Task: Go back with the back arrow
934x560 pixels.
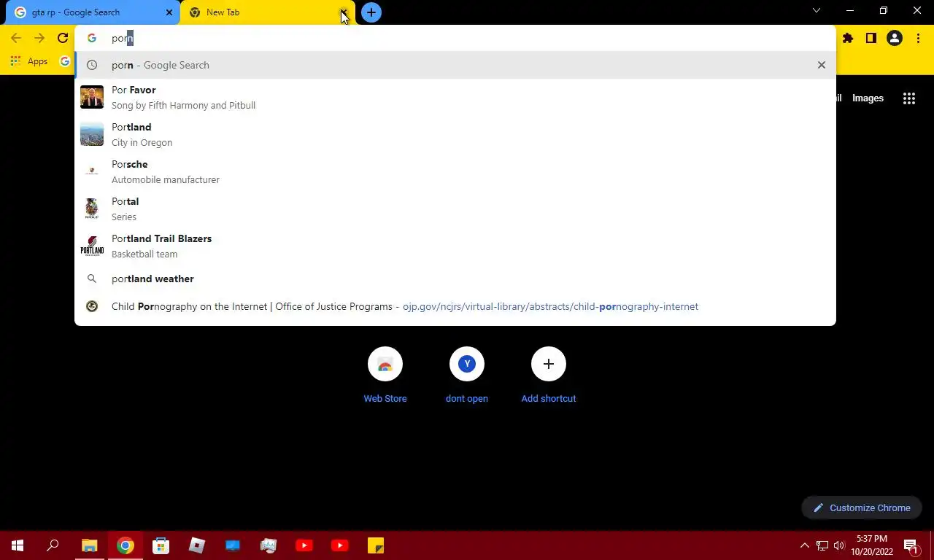Action: (16, 38)
